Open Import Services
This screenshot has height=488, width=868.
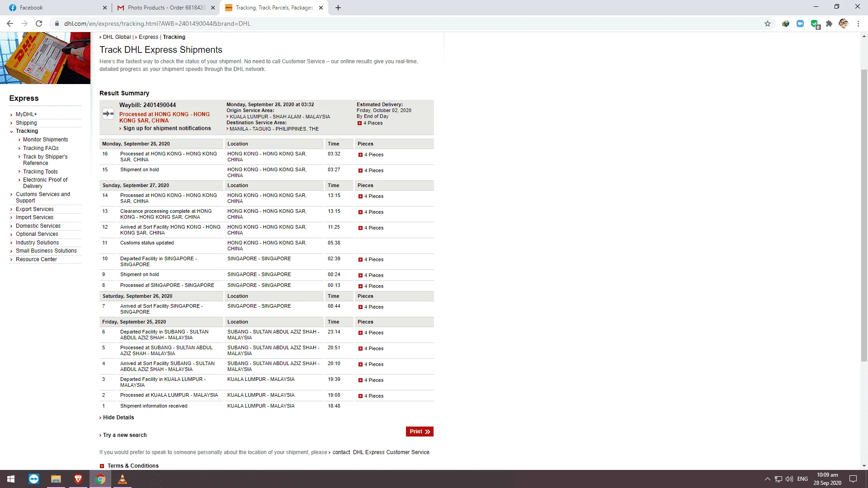pos(34,217)
